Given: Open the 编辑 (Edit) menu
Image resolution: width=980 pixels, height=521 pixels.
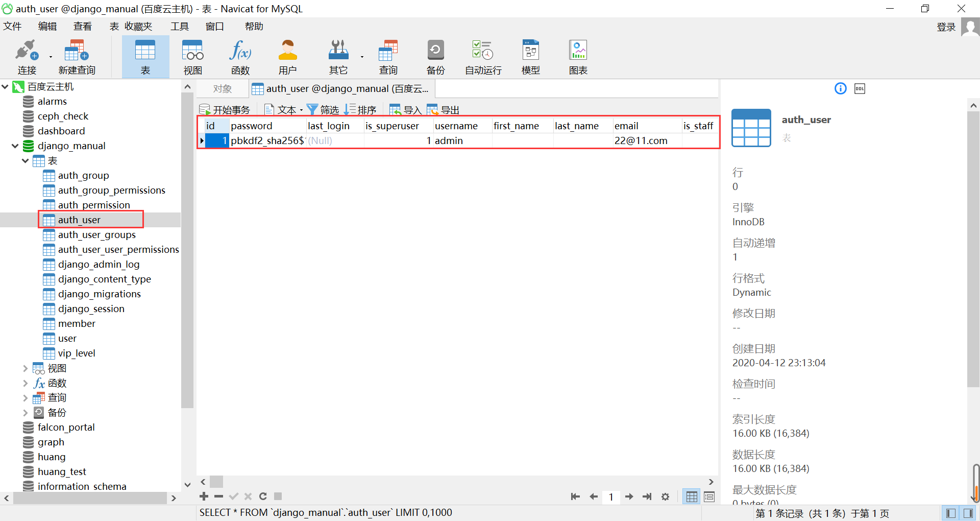Looking at the screenshot, I should tap(47, 26).
